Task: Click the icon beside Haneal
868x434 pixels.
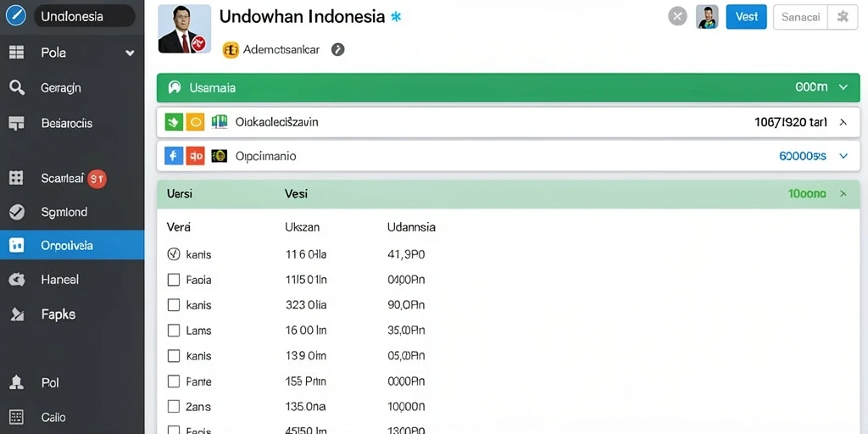Action: [x=17, y=280]
